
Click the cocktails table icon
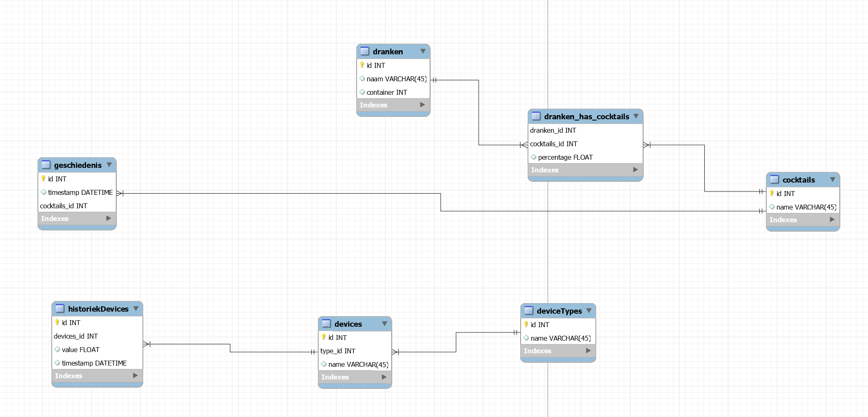(x=774, y=180)
